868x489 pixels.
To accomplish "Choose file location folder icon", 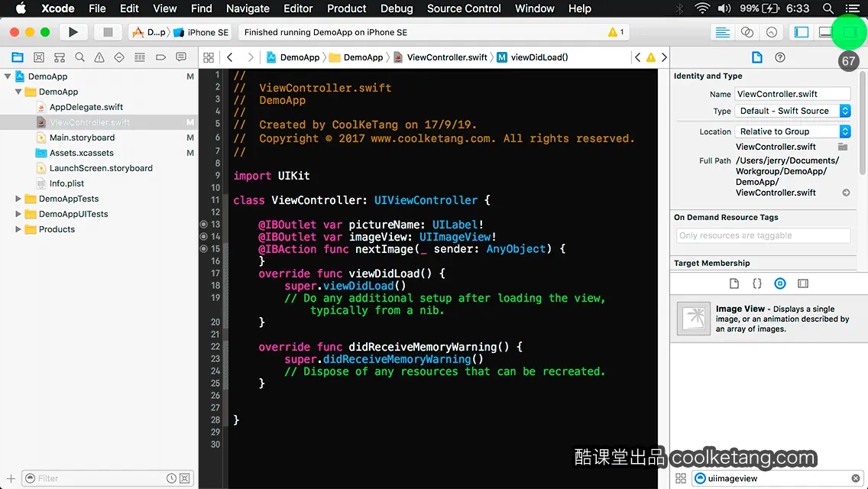I will point(843,147).
